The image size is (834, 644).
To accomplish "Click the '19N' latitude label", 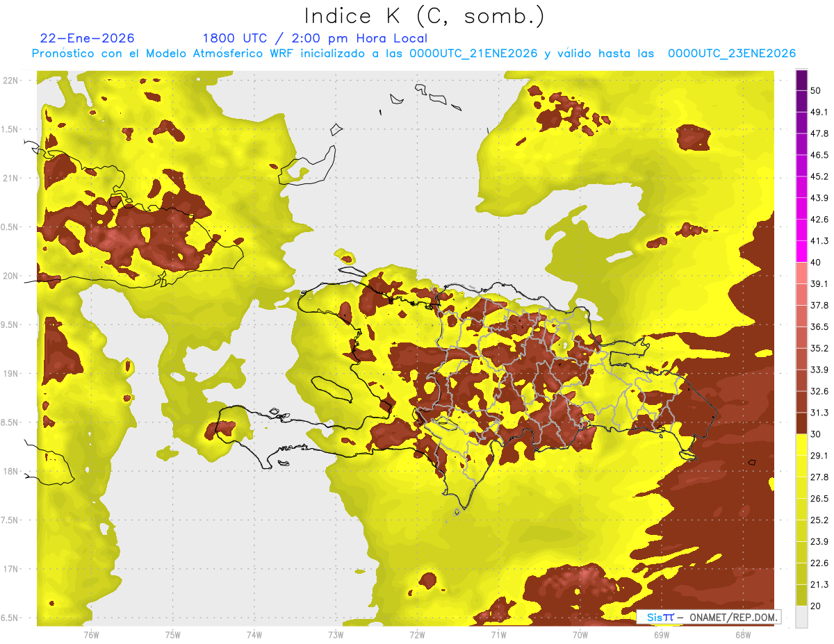I will (12, 374).
